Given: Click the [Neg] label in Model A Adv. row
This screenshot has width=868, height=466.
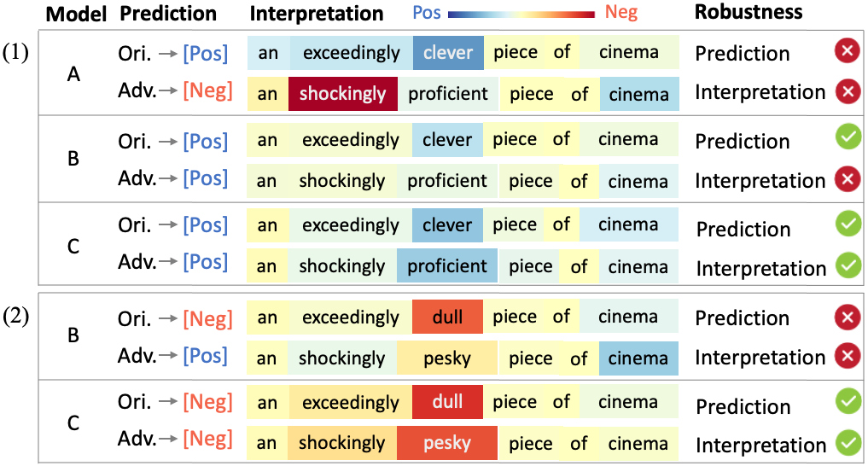Looking at the screenshot, I should [x=207, y=90].
